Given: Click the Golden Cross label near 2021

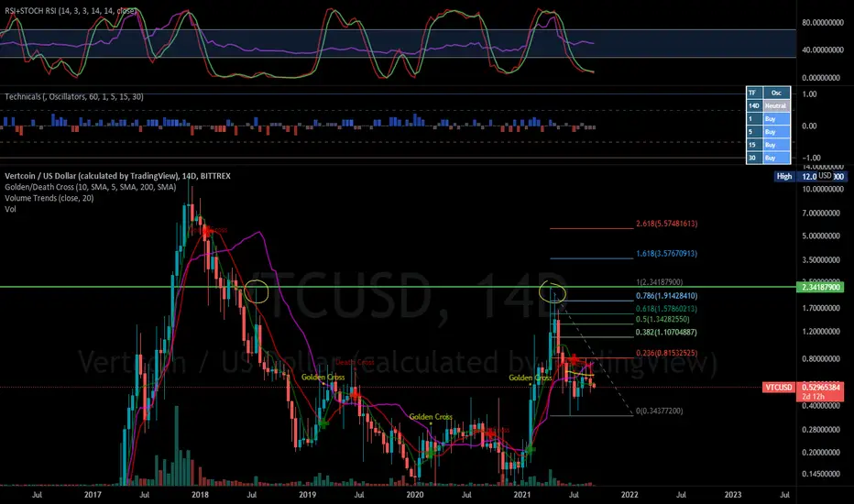Looking at the screenshot, I should (530, 378).
